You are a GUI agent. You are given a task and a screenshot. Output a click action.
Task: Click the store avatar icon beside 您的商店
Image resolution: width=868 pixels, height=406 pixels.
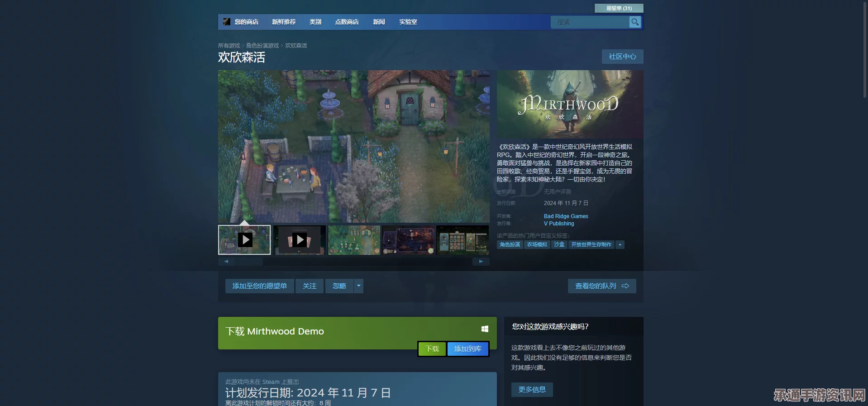(x=227, y=22)
